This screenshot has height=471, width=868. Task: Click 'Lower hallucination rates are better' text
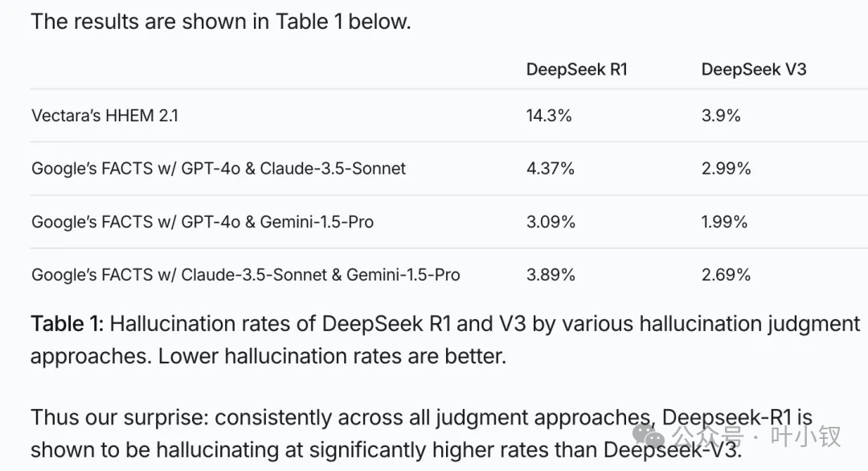(x=332, y=356)
